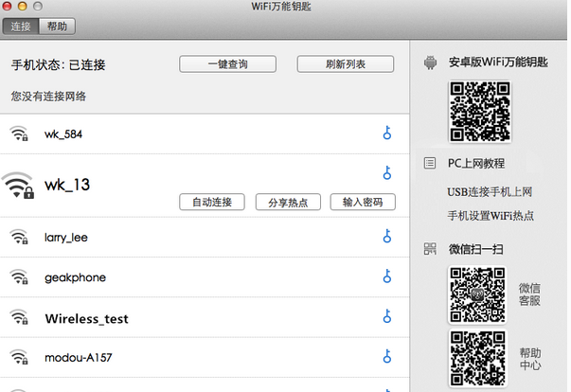Select the wk_13 network name
571x392 pixels.
click(x=67, y=185)
